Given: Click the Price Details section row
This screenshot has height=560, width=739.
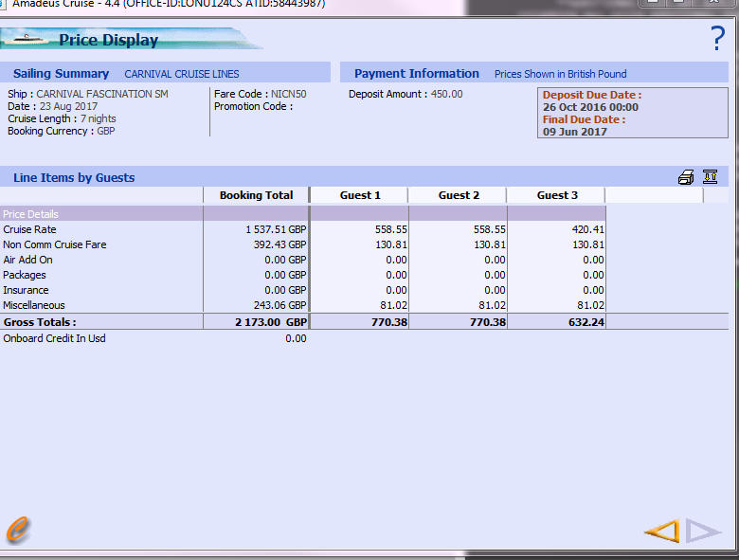Looking at the screenshot, I should (x=302, y=213).
